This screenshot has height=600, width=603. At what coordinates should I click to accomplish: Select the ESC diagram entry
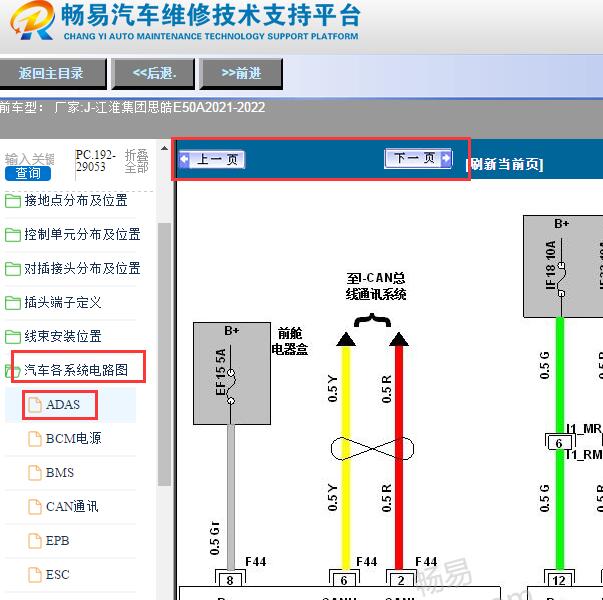click(x=58, y=575)
